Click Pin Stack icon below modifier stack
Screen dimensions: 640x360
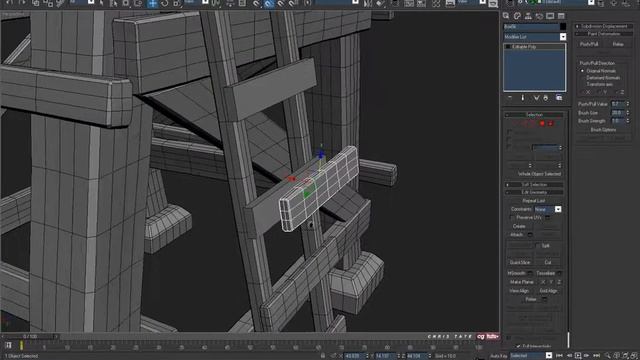click(x=510, y=98)
